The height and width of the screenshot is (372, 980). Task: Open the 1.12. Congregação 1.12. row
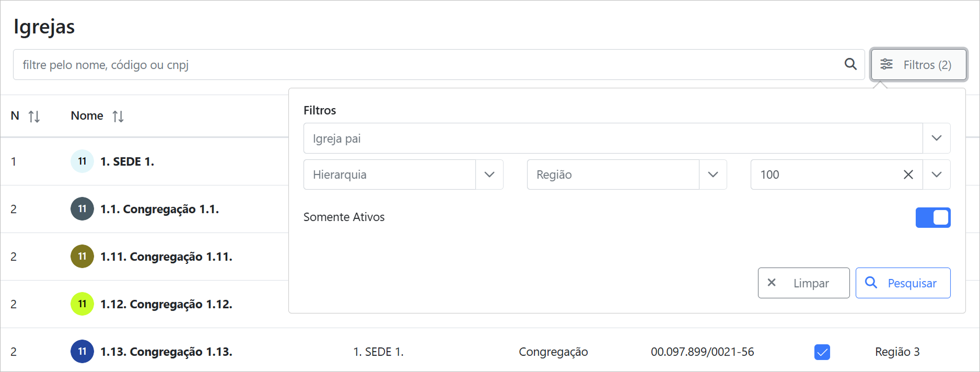point(166,304)
